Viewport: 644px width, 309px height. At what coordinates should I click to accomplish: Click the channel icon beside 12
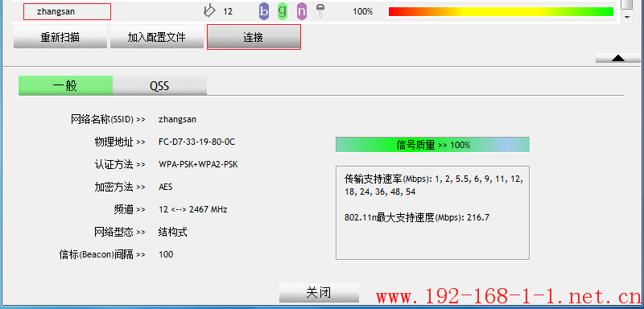209,11
